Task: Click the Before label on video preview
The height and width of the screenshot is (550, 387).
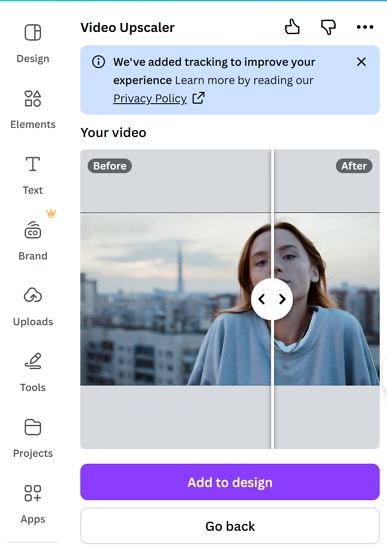Action: point(110,166)
